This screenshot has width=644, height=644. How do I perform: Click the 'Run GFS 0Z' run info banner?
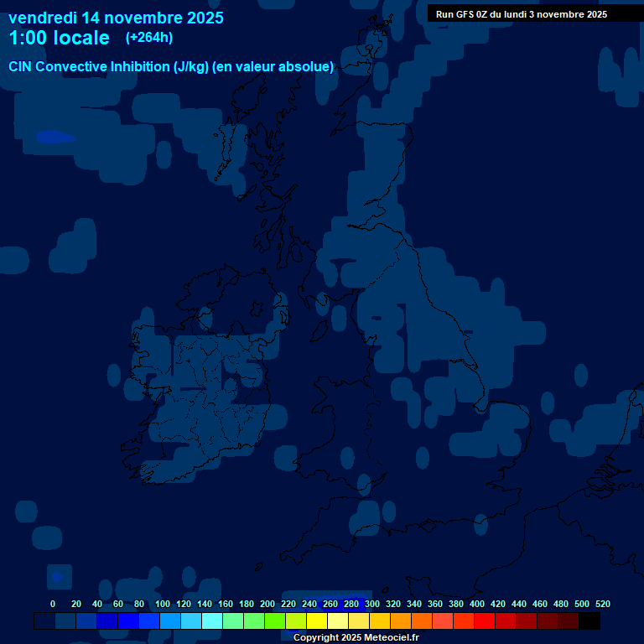click(x=522, y=14)
